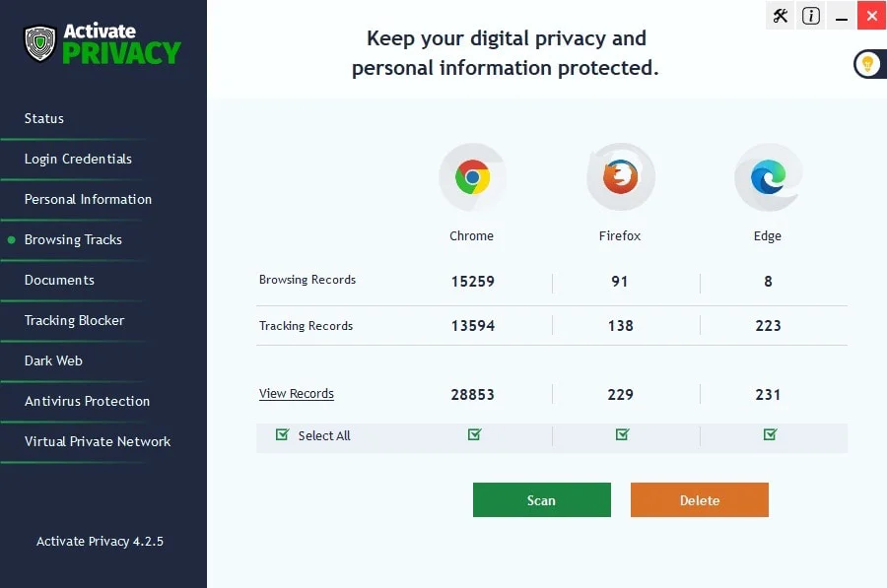Click the Chrome browser icon
This screenshot has height=588, width=887.
click(x=472, y=177)
